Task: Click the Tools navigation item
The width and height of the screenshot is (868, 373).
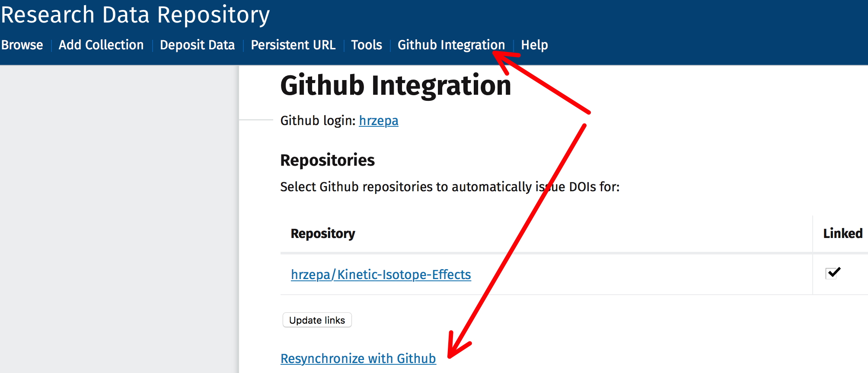Action: tap(366, 45)
